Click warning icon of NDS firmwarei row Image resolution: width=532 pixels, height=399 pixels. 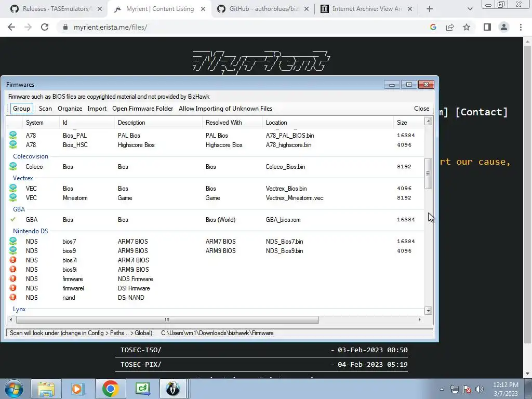click(13, 288)
